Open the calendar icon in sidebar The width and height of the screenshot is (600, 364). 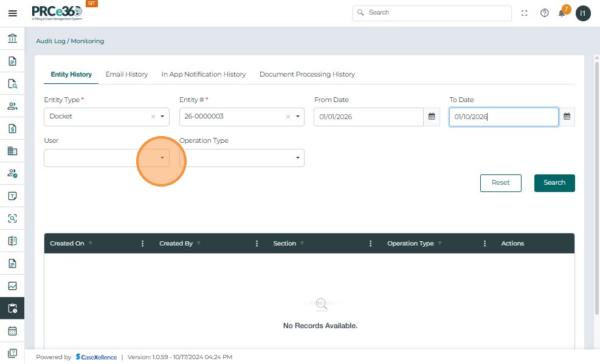[12, 331]
